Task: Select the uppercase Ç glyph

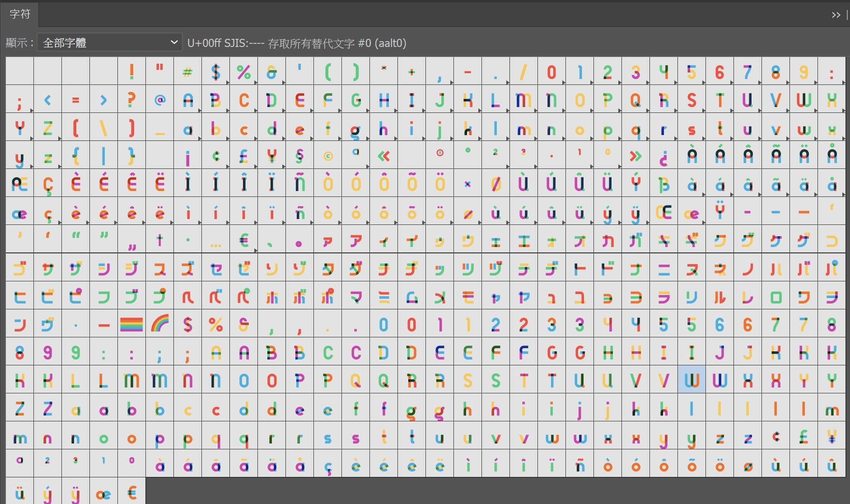Action: click(x=48, y=183)
